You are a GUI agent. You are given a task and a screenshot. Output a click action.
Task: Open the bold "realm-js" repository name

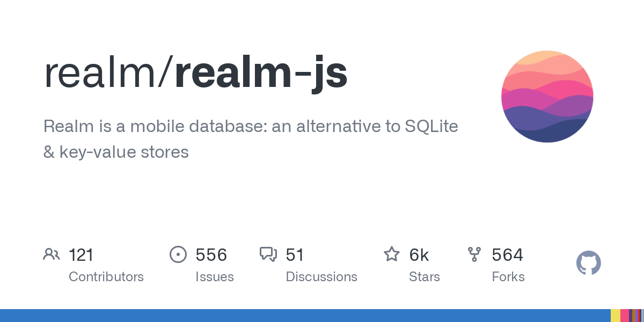point(261,73)
